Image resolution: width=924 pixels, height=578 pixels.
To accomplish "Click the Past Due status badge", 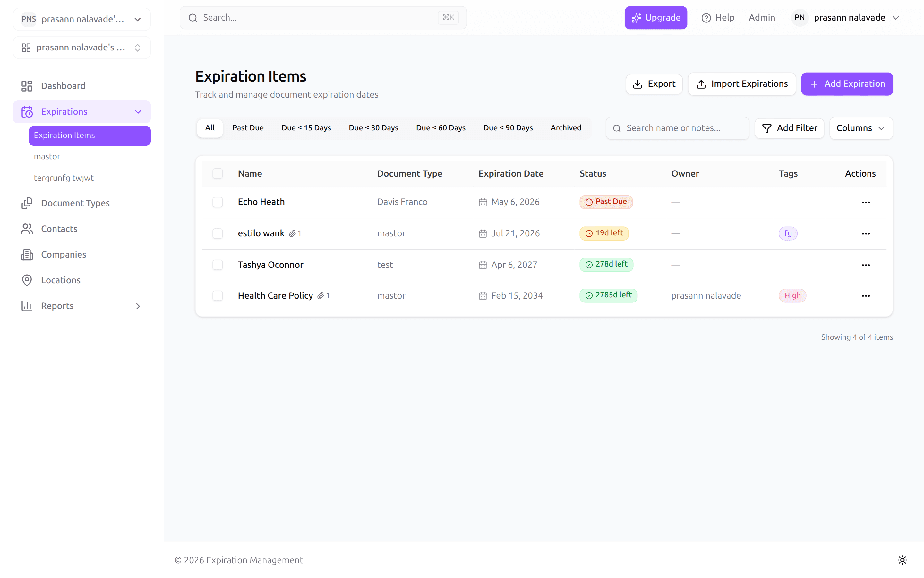I will coord(605,202).
